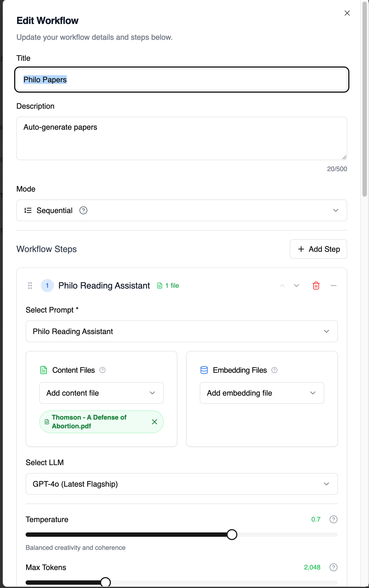Open the Mode Sequential dropdown
The image size is (369, 588).
pyautogui.click(x=182, y=210)
